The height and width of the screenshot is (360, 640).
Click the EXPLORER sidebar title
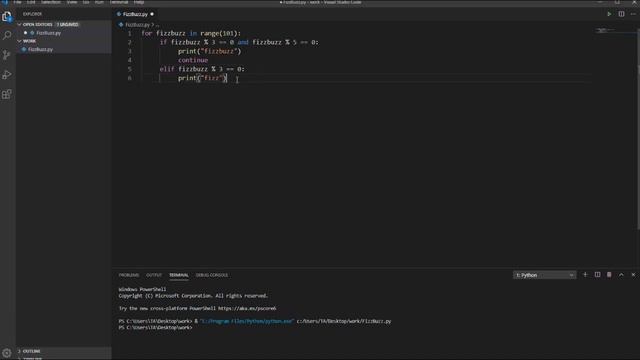[32, 14]
